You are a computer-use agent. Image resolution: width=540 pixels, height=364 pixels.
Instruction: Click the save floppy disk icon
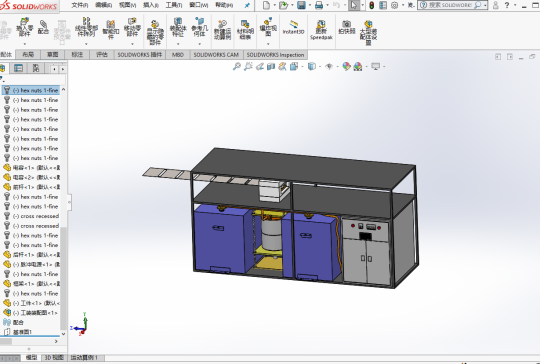pyautogui.click(x=301, y=5)
